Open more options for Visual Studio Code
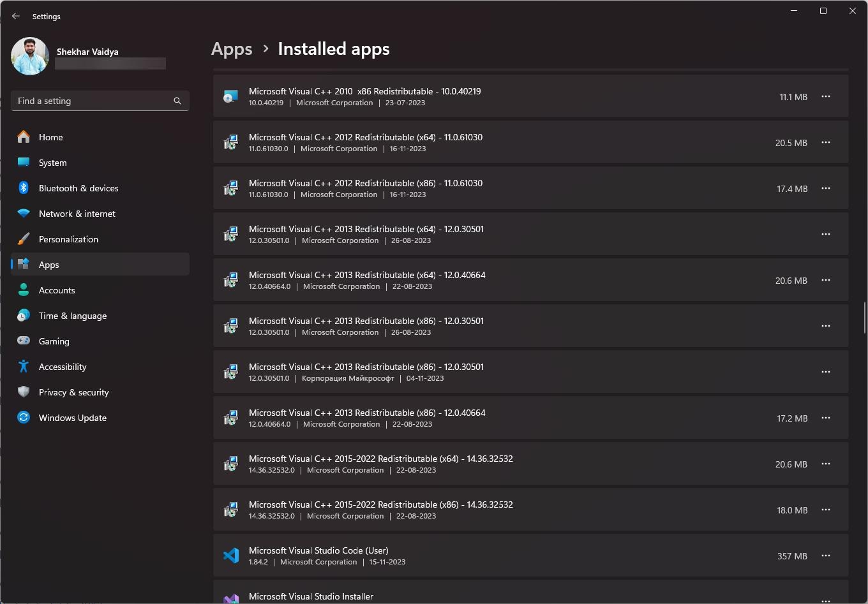Viewport: 868px width, 604px height. pos(826,556)
